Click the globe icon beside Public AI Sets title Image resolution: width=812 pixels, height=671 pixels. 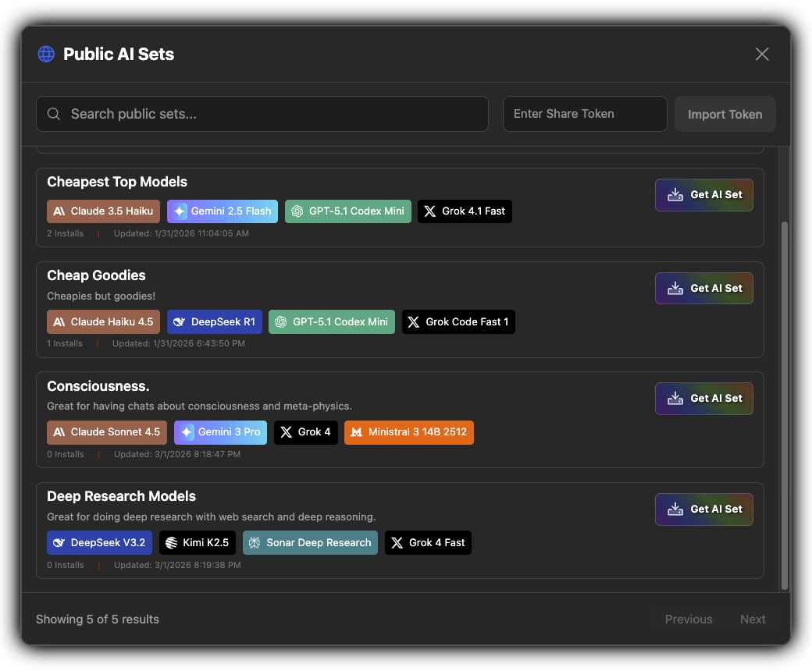pyautogui.click(x=46, y=54)
